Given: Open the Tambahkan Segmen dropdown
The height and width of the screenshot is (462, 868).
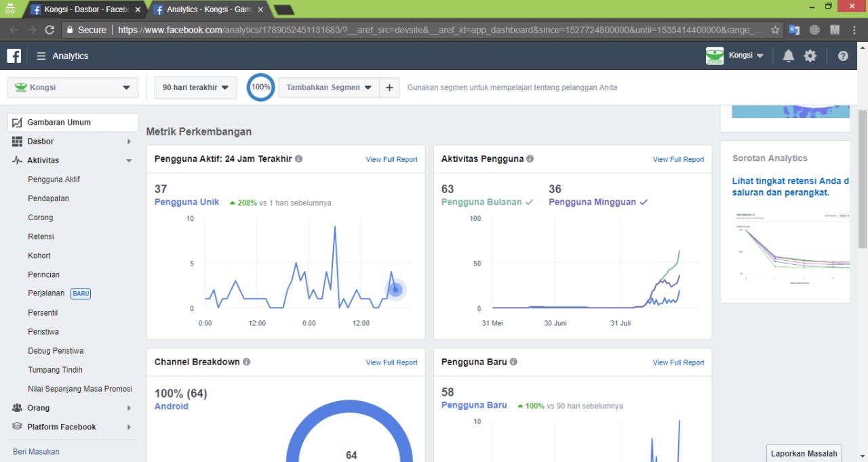Looking at the screenshot, I should (329, 87).
